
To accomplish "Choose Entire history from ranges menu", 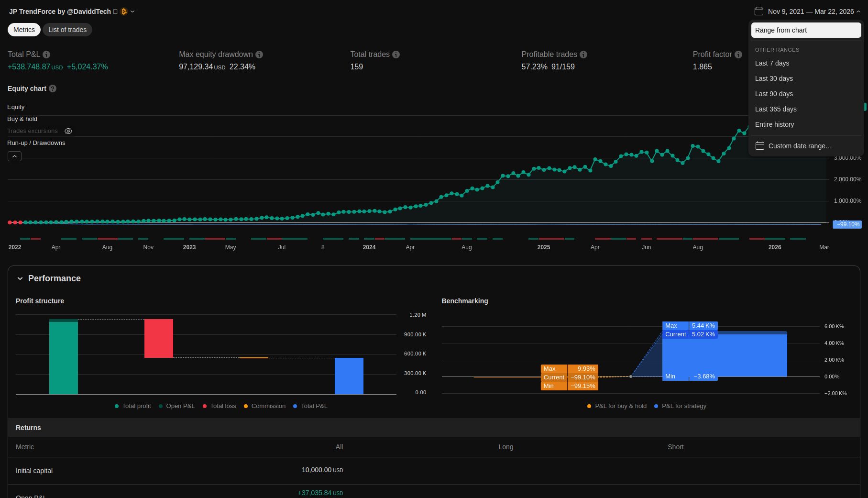I will tap(774, 124).
